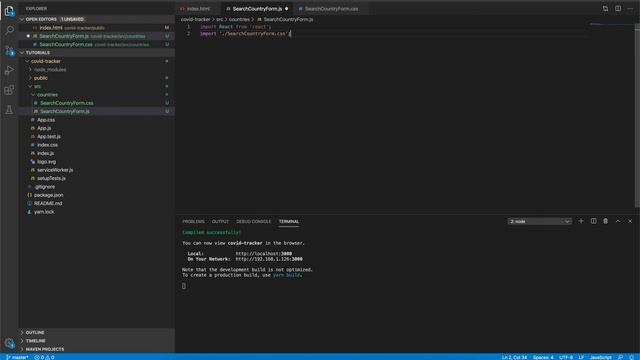Select the SearchCountryForm.js editor tab
The height and width of the screenshot is (360, 640).
tap(257, 9)
